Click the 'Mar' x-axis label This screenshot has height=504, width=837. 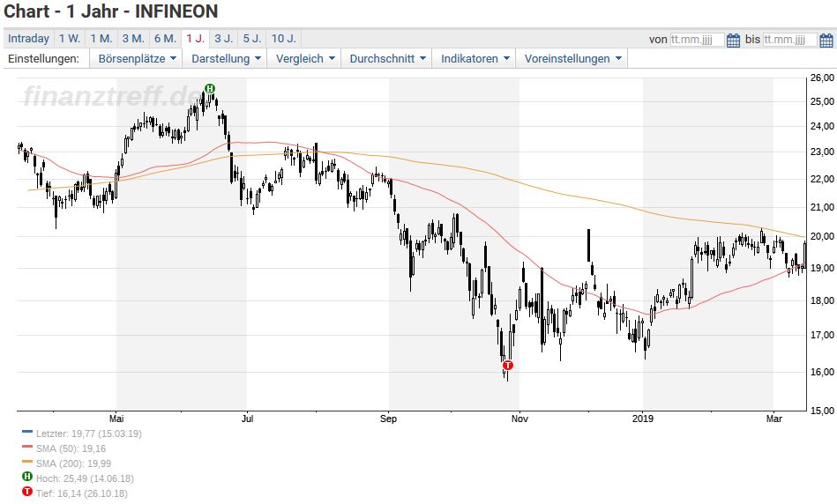click(774, 419)
